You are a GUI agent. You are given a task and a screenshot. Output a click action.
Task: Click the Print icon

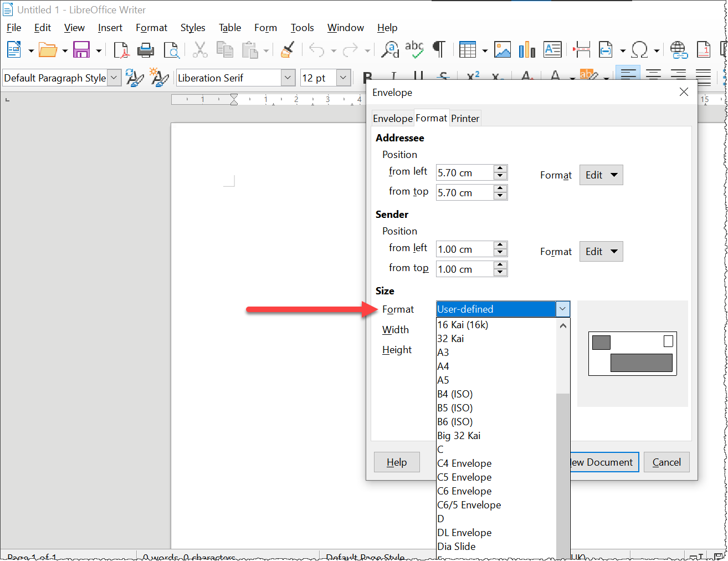click(x=146, y=50)
